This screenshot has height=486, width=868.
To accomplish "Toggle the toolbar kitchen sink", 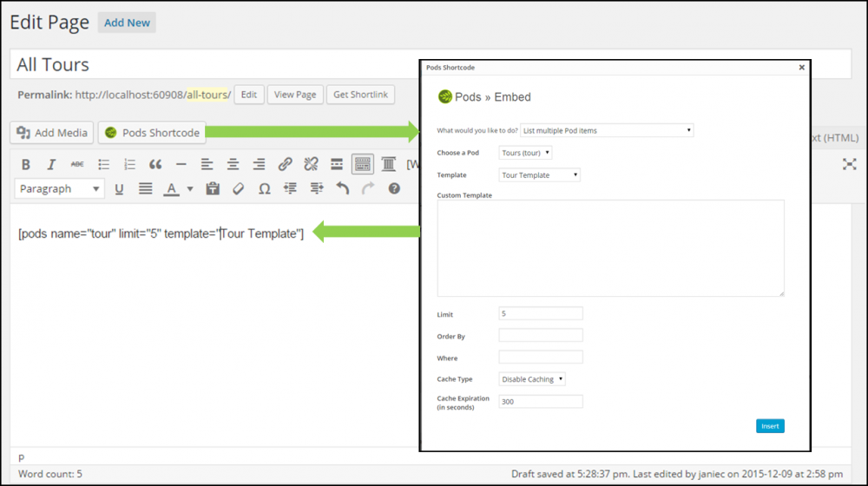I will pyautogui.click(x=363, y=164).
